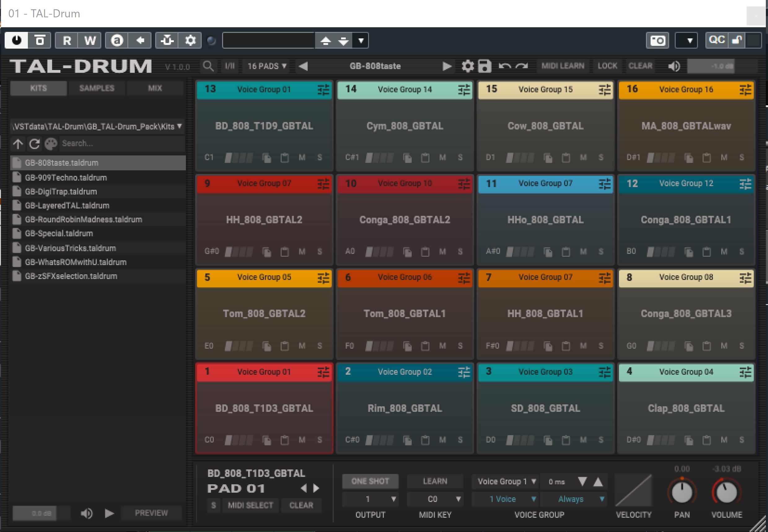Image resolution: width=768 pixels, height=532 pixels.
Task: Redo the last action
Action: click(522, 66)
